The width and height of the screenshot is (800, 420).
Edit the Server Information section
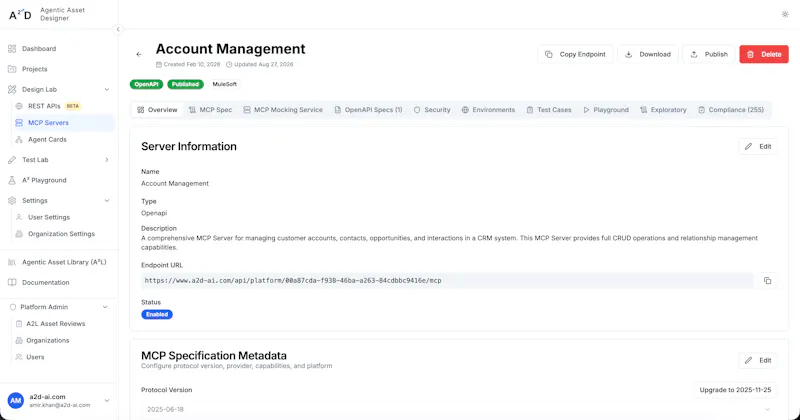tap(758, 146)
